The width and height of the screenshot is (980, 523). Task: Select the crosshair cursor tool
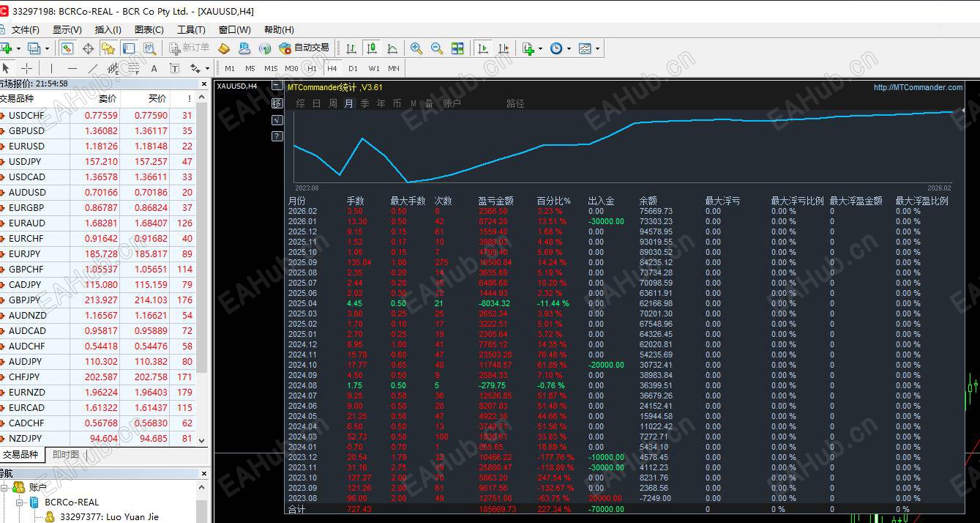tap(26, 68)
